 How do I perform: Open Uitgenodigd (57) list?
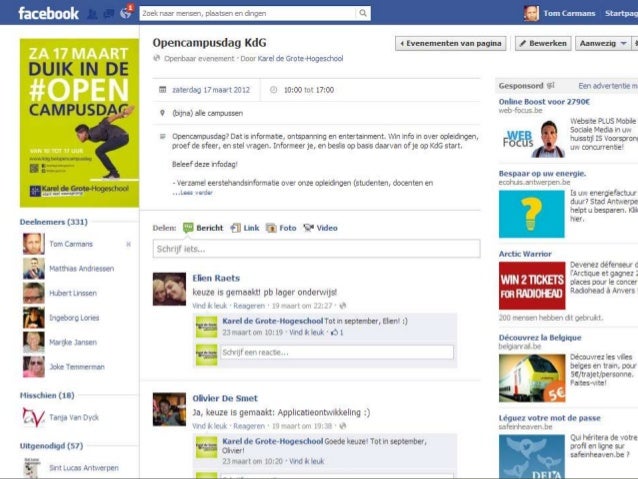click(x=51, y=446)
